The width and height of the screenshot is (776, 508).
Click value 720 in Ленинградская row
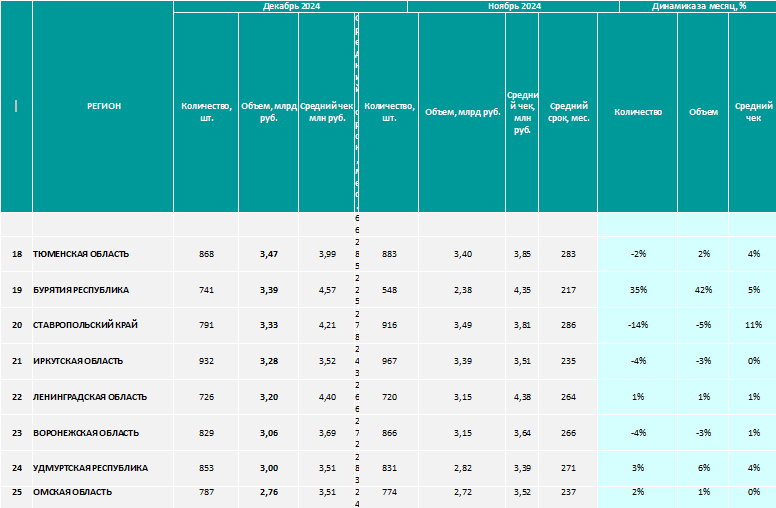[x=389, y=397]
